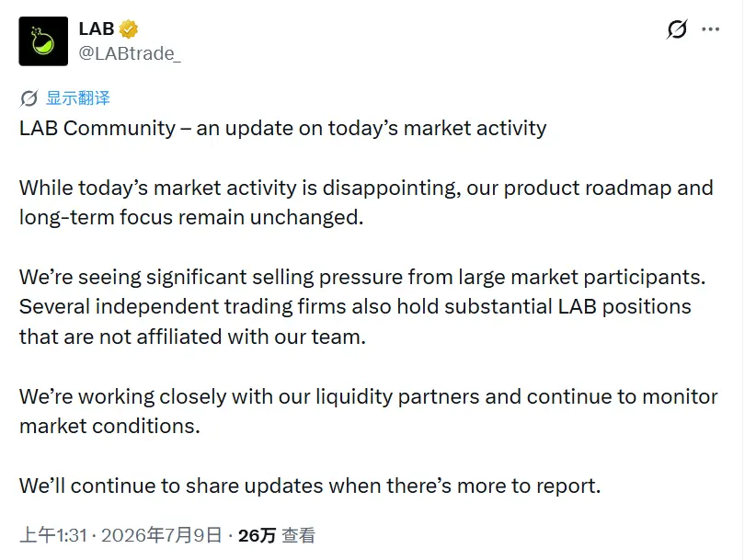The width and height of the screenshot is (756, 560).
Task: Click the gold verified badge beside LAB
Action: (128, 29)
